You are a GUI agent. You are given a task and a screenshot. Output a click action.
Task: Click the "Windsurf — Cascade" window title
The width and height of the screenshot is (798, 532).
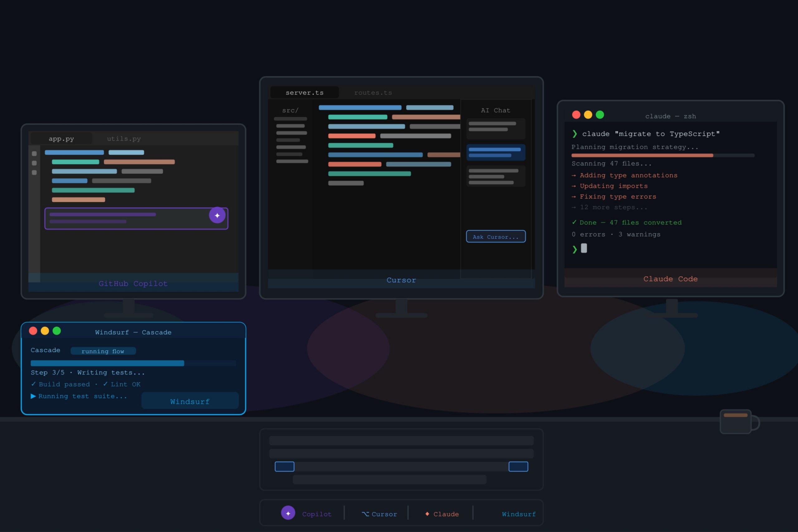click(x=133, y=332)
